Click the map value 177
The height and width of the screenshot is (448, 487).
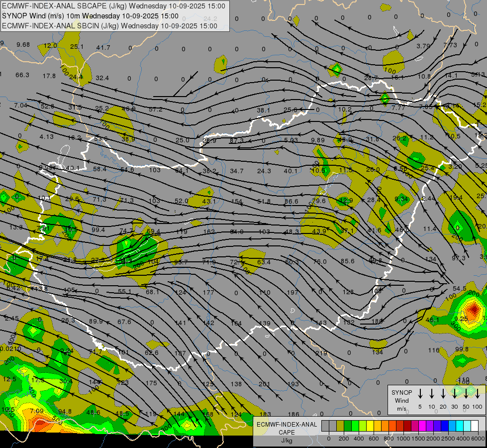208,292
